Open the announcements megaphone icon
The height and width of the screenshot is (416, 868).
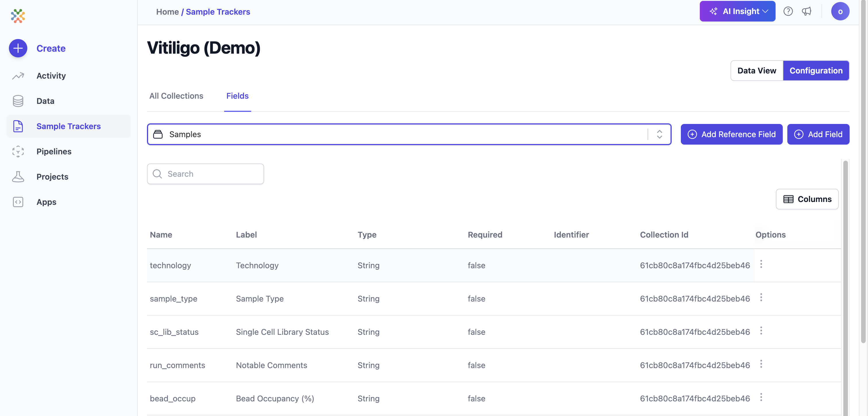pos(806,11)
